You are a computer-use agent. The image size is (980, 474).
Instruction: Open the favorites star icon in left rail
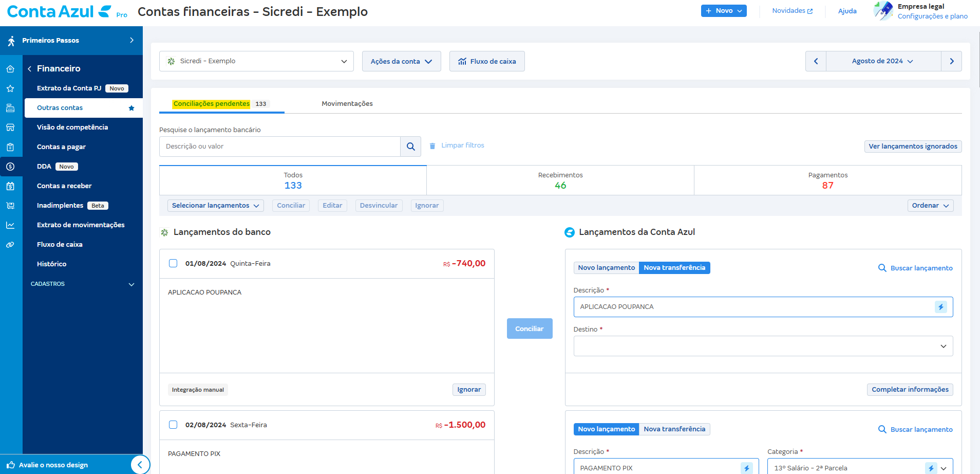(x=10, y=88)
